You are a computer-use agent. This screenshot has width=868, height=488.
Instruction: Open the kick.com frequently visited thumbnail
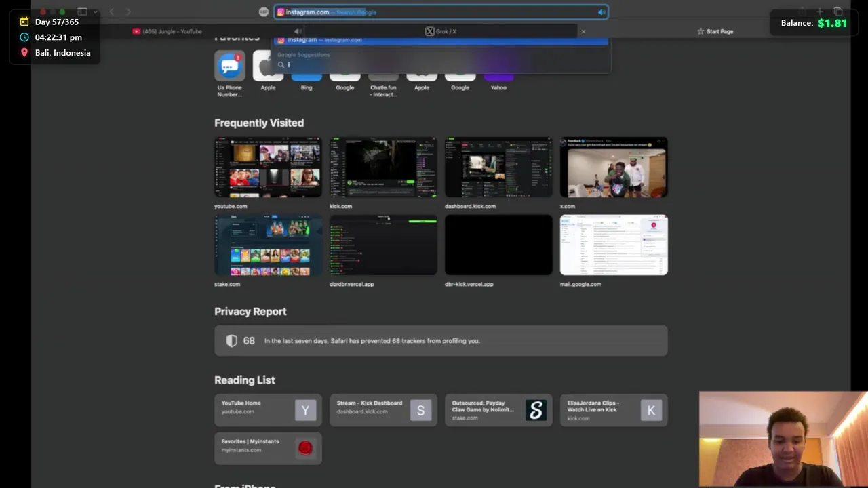pos(383,167)
